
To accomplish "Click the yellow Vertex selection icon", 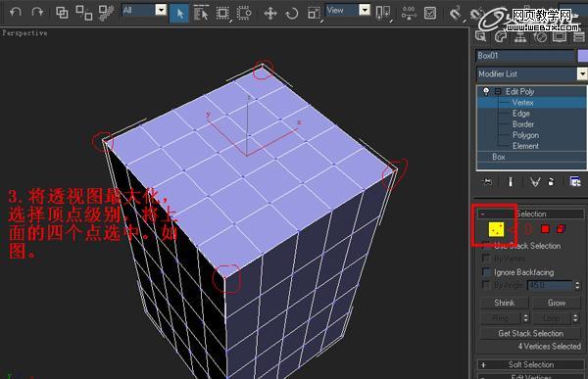I will pos(496,229).
